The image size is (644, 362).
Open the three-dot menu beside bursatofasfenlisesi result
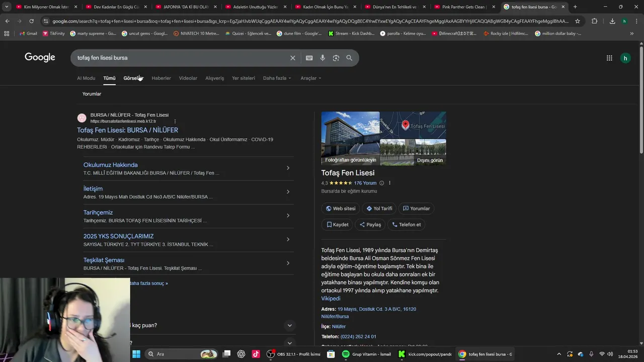click(175, 121)
